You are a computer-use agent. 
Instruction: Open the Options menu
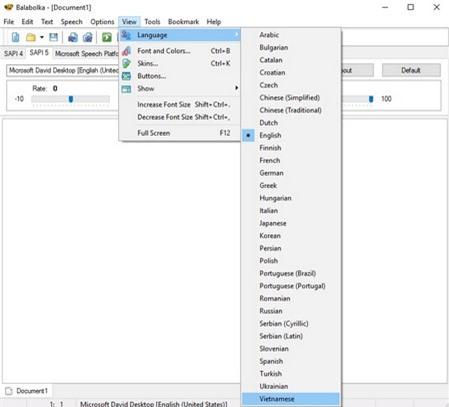(102, 22)
